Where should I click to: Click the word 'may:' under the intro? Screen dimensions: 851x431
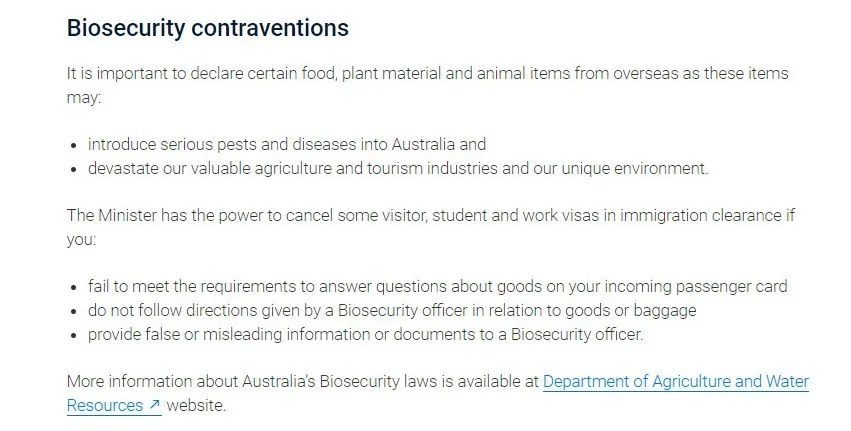click(x=84, y=98)
